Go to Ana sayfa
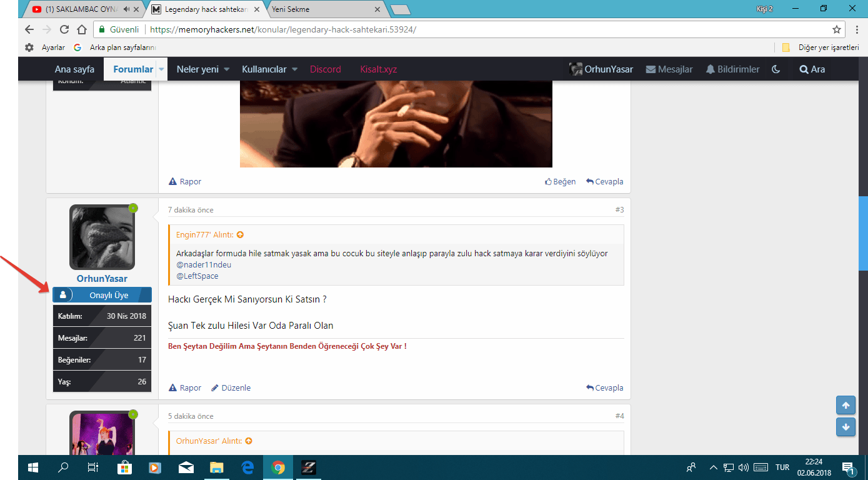This screenshot has height=480, width=868. (x=74, y=69)
